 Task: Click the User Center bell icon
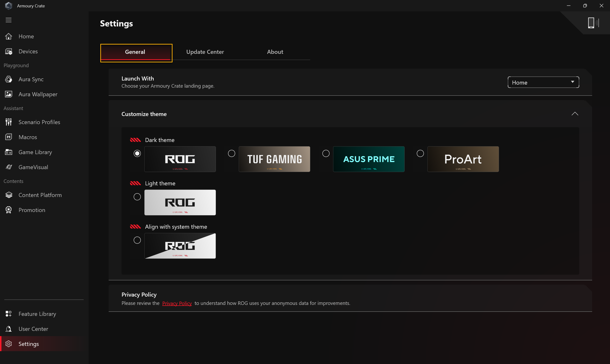[x=9, y=329]
